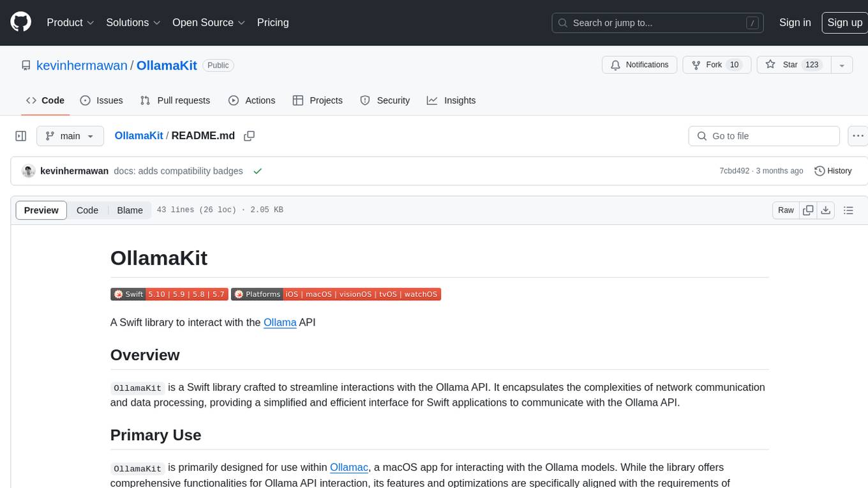Image resolution: width=868 pixels, height=488 pixels.
Task: Open kevinhermawan commit author name link
Action: [x=74, y=171]
